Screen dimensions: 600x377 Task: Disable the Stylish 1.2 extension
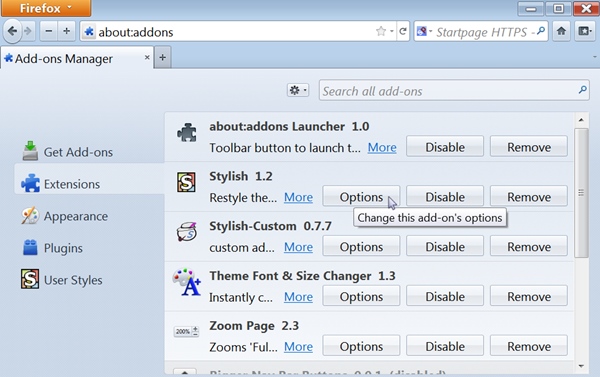(445, 196)
